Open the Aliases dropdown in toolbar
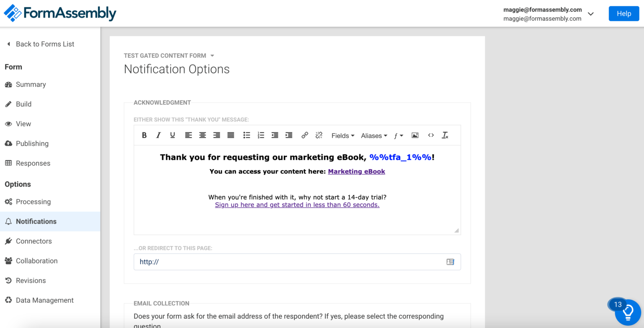Viewport: 644px width, 328px height. click(374, 135)
